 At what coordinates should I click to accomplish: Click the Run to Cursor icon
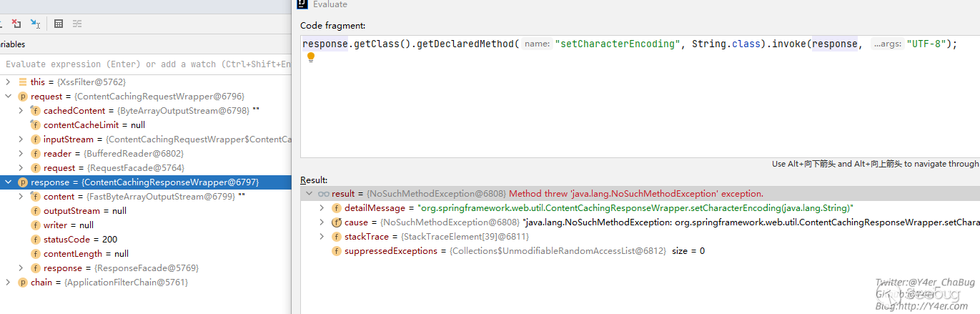click(x=34, y=24)
